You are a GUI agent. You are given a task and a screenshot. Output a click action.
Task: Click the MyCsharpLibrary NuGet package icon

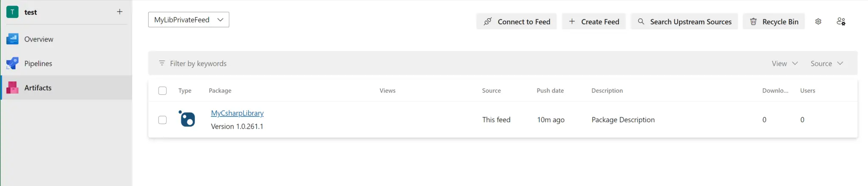tap(187, 119)
